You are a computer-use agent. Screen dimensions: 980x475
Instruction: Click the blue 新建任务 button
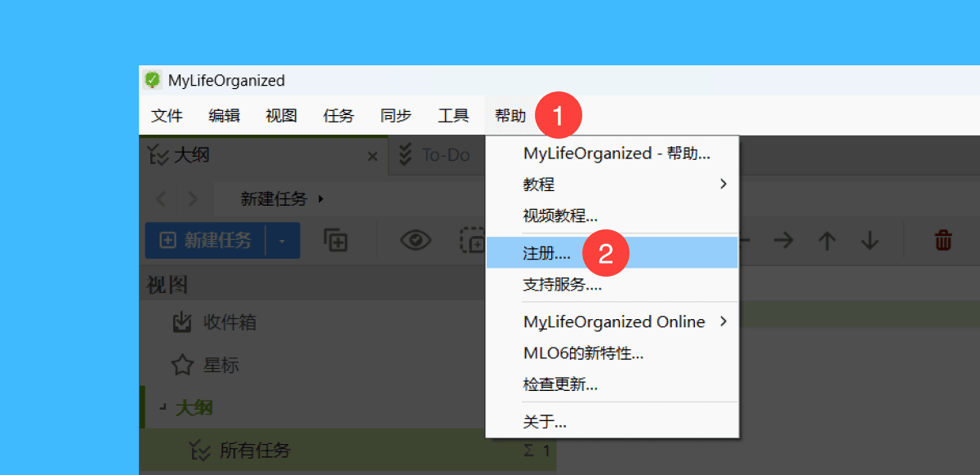(x=206, y=241)
